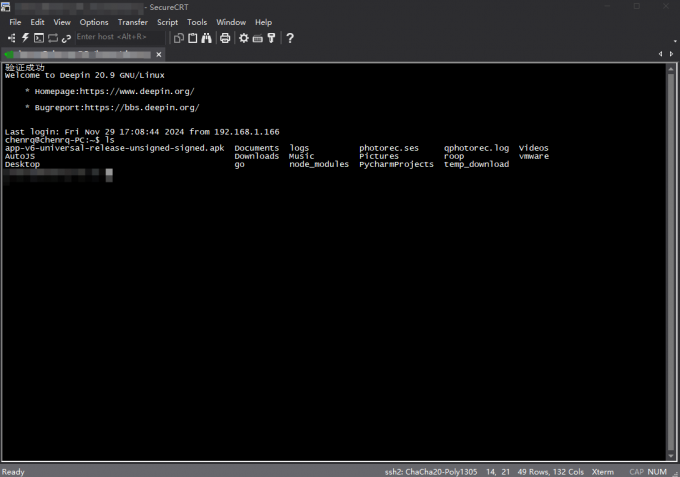Open the Script menu
This screenshot has width=680, height=477.
tap(167, 22)
